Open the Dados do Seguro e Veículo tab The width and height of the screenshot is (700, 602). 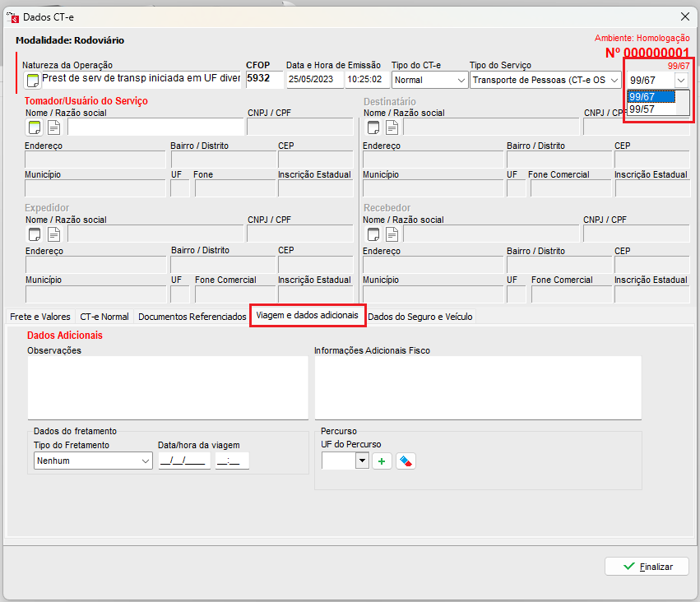pos(420,317)
